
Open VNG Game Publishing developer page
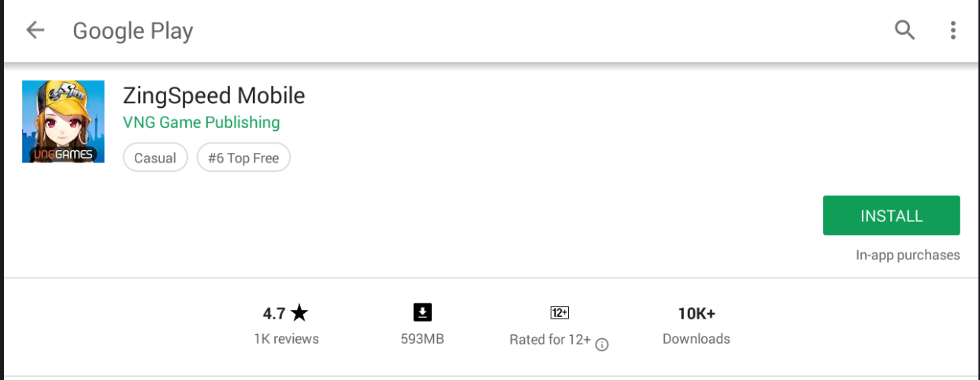(202, 122)
